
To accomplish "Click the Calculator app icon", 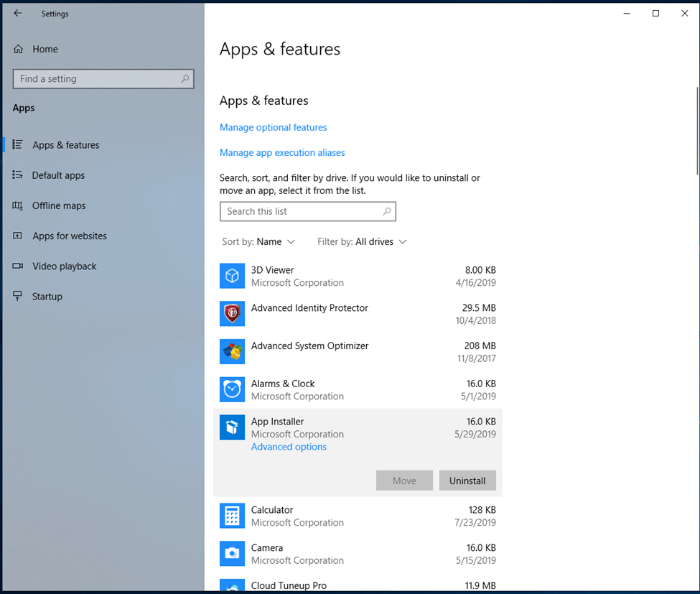I will pos(232,516).
